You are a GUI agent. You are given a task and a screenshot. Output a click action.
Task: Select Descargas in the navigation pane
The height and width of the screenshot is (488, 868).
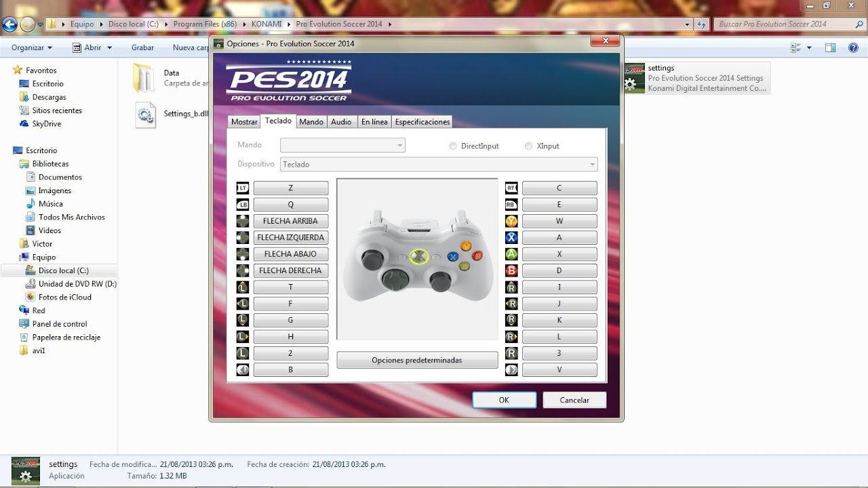(x=49, y=97)
